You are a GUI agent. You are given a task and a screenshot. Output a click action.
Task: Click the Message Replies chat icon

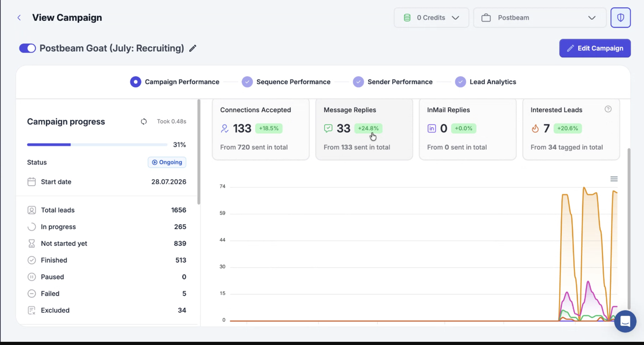[x=328, y=129]
